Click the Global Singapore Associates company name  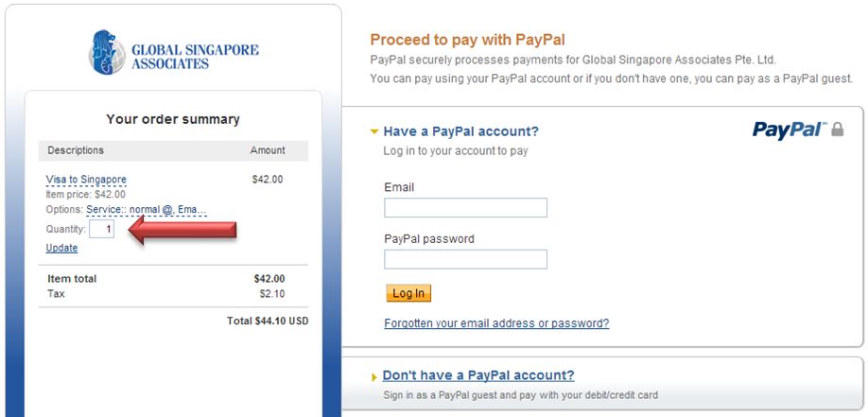click(x=195, y=57)
